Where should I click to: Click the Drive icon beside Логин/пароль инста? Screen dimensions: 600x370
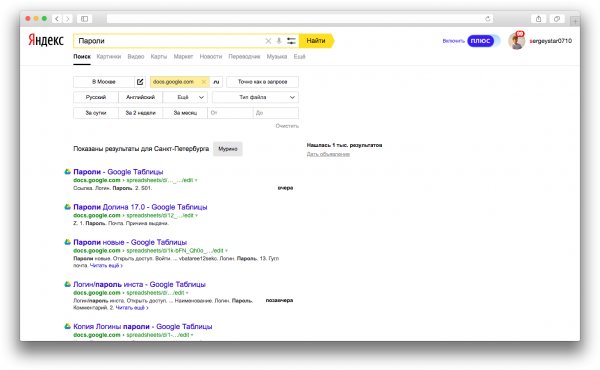point(67,284)
